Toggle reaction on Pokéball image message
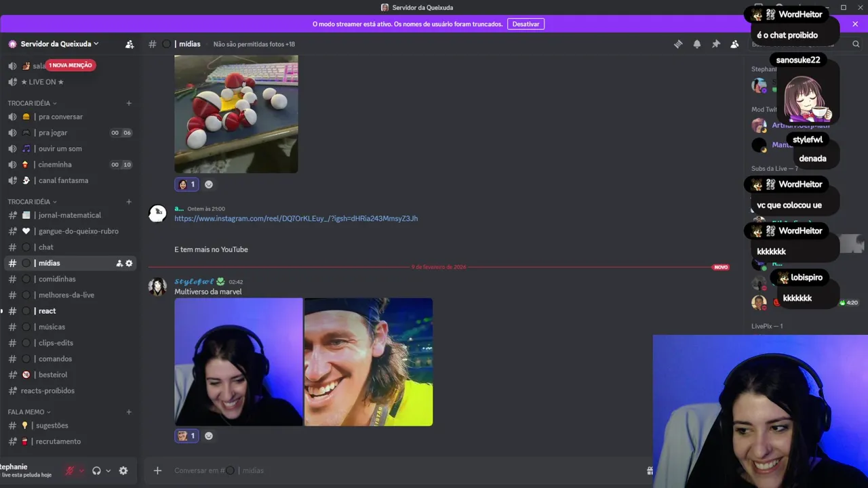The width and height of the screenshot is (868, 488). tap(186, 184)
